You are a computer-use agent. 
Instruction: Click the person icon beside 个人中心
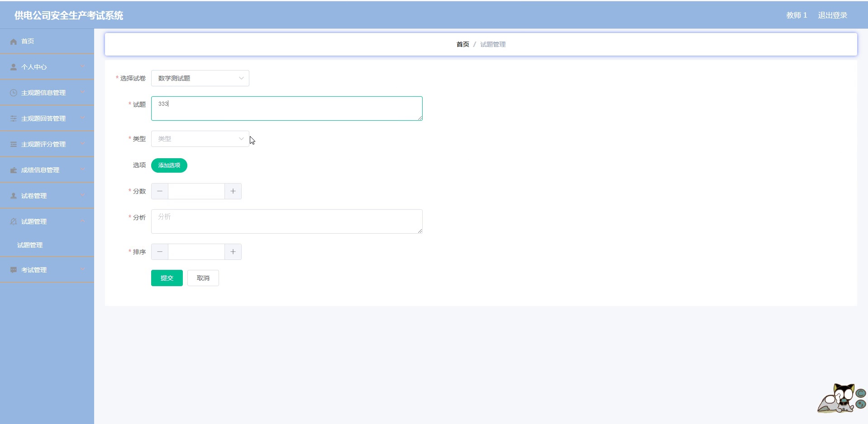point(14,67)
